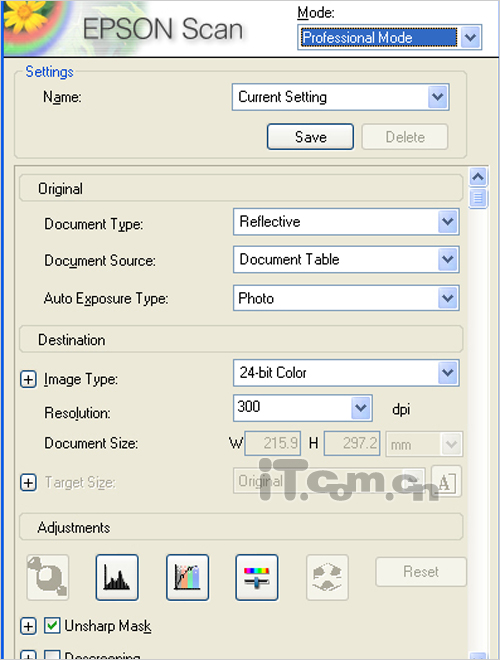Expand the Target Size options
The image size is (500, 660).
click(x=28, y=482)
